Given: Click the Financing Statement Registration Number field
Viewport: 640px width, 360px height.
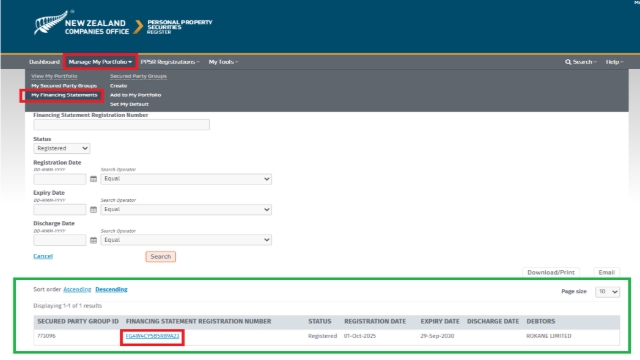Looking at the screenshot, I should pyautogui.click(x=122, y=125).
